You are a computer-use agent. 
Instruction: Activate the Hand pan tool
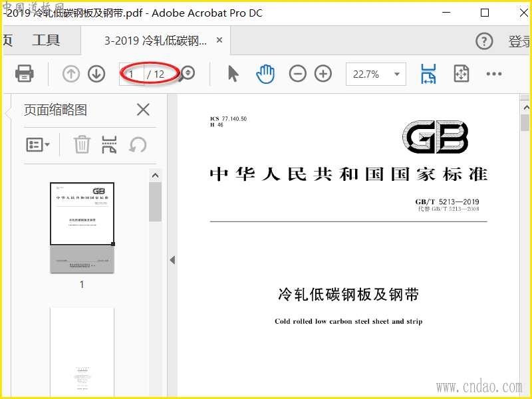click(x=265, y=74)
